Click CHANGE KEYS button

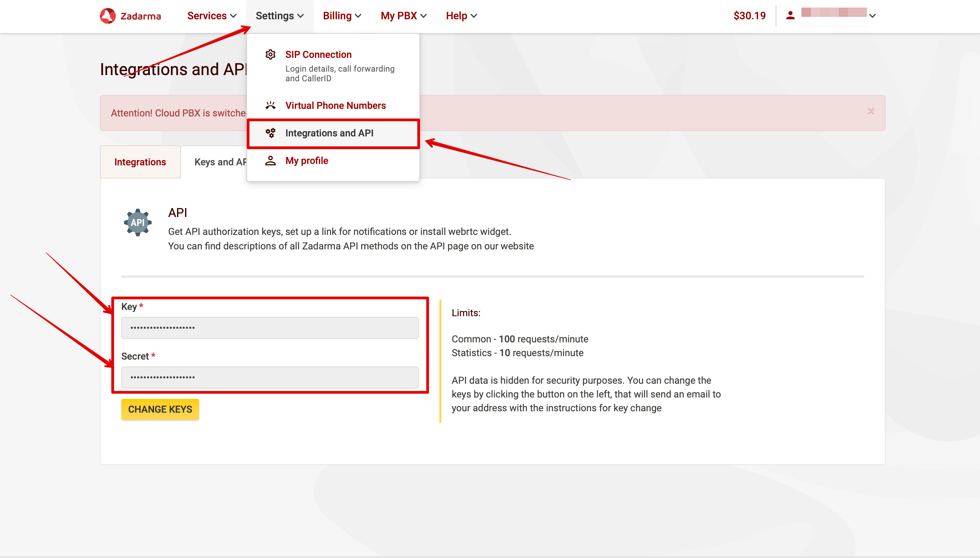160,409
